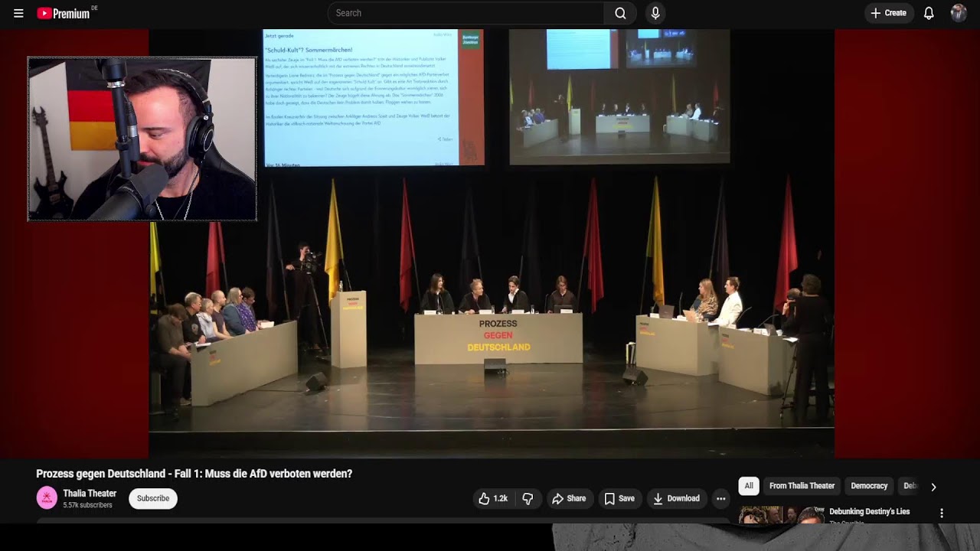
Task: Download the video
Action: (676, 498)
